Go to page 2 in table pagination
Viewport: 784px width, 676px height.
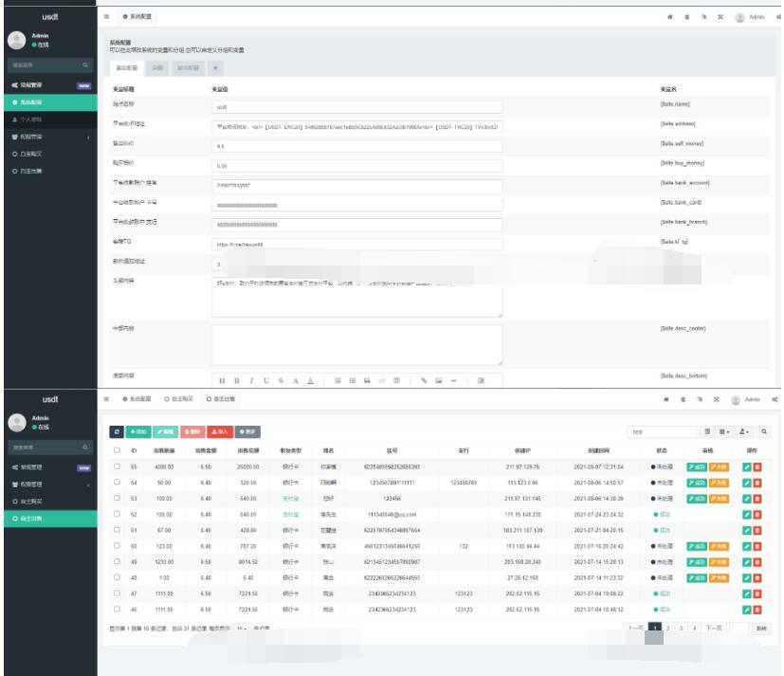point(667,628)
